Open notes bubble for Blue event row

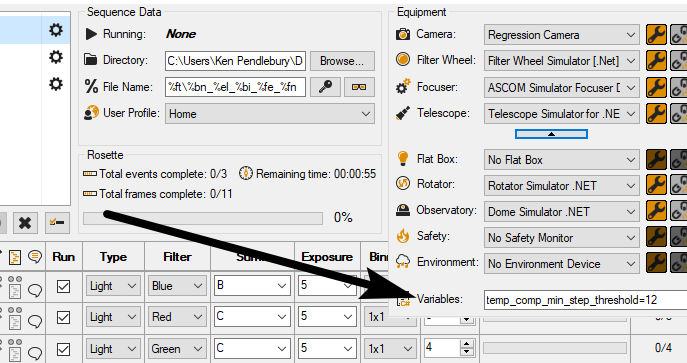pyautogui.click(x=35, y=289)
